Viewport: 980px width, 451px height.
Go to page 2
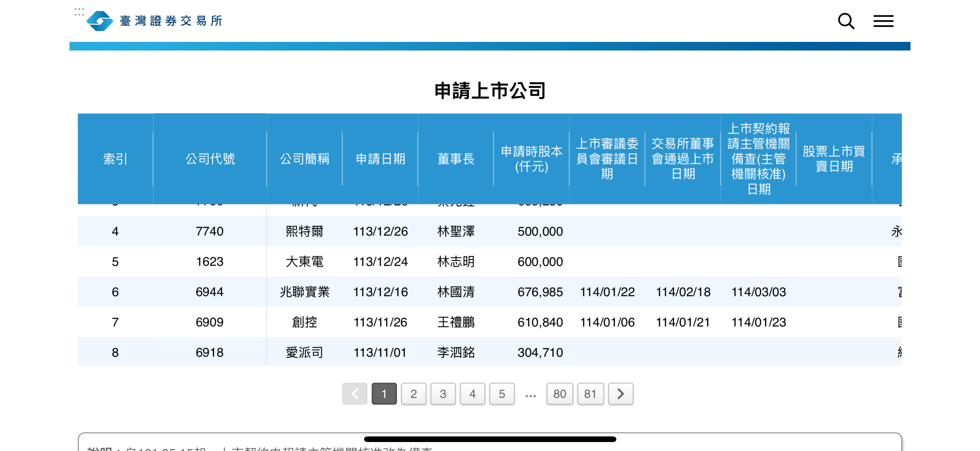coord(413,393)
